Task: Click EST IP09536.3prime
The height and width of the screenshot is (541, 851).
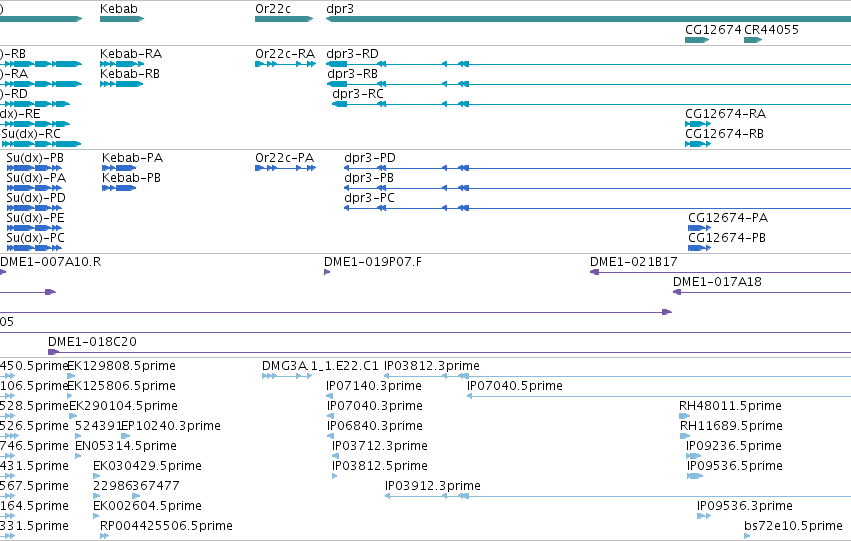Action: click(x=704, y=517)
